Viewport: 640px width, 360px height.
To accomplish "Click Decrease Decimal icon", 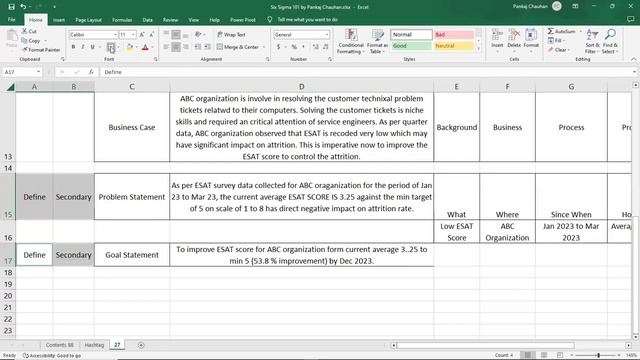I will 325,47.
